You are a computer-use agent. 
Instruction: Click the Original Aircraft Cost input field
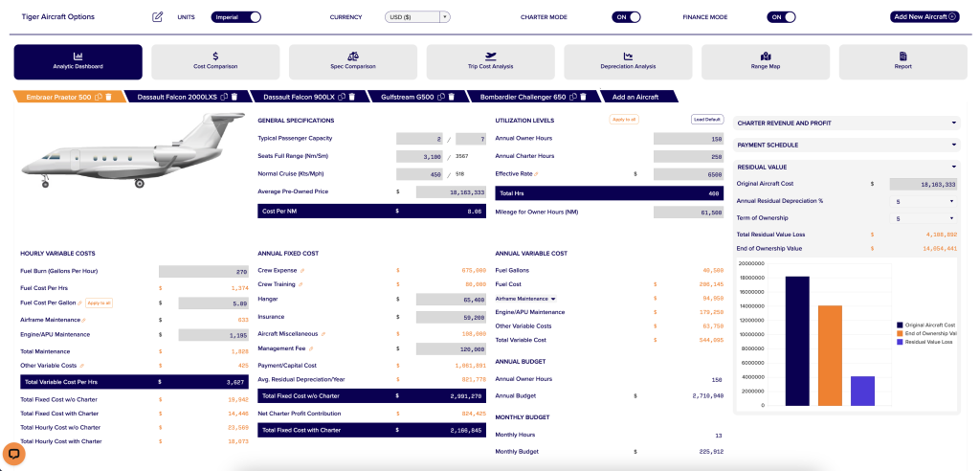click(x=924, y=185)
